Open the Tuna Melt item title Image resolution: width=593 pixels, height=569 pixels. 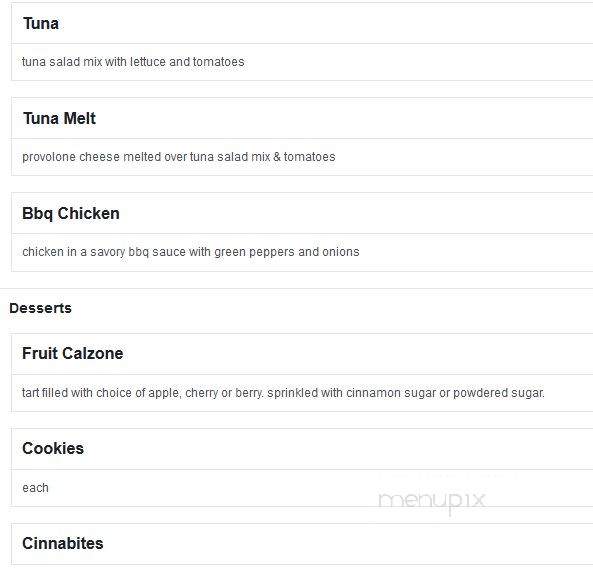pos(59,118)
